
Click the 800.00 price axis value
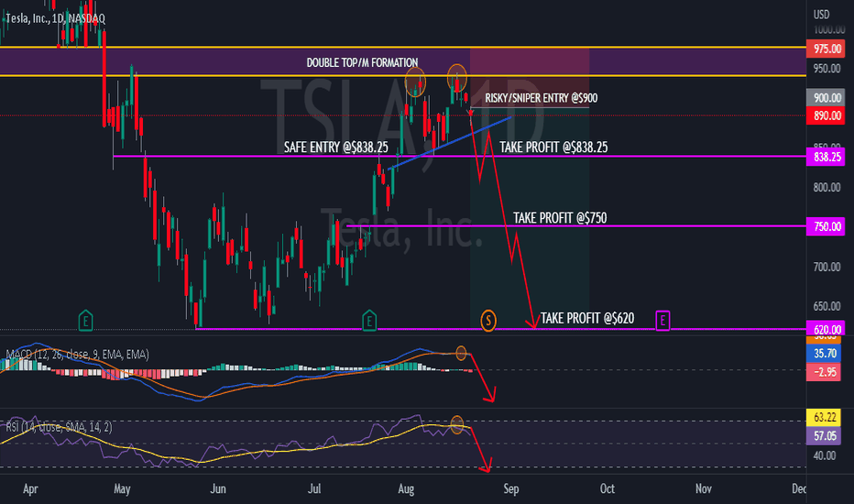pos(827,188)
